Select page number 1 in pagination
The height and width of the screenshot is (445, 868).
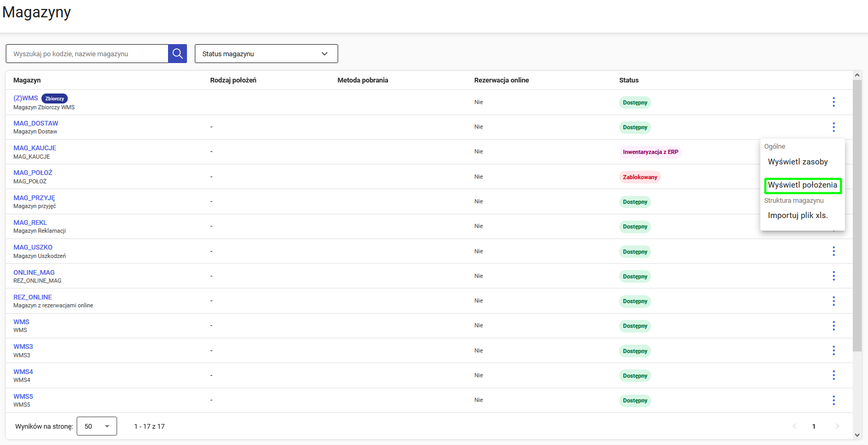click(x=814, y=426)
